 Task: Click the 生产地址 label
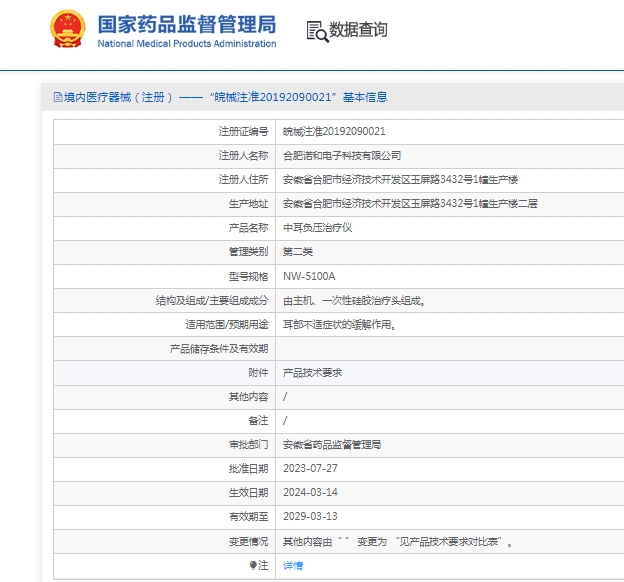[x=249, y=203]
